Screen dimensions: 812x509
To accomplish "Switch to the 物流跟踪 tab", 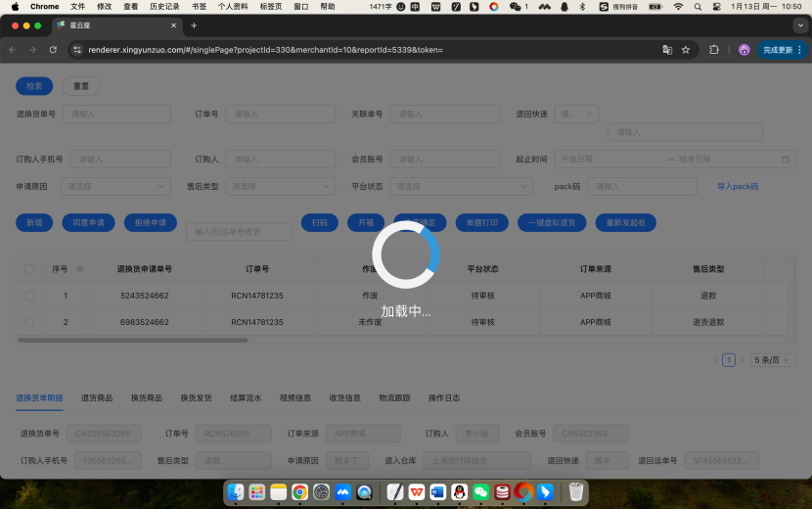I will tap(394, 398).
